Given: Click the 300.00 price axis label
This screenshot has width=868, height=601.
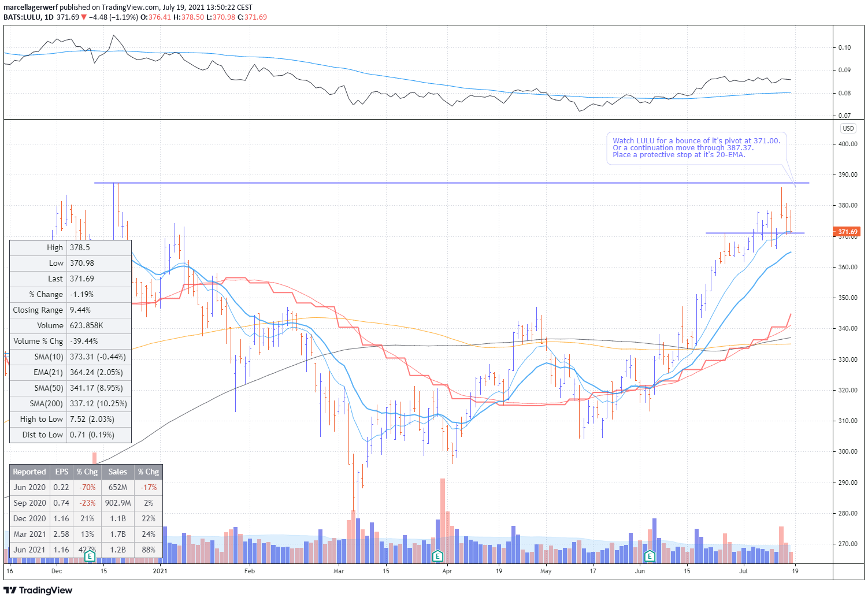Looking at the screenshot, I should tap(848, 451).
